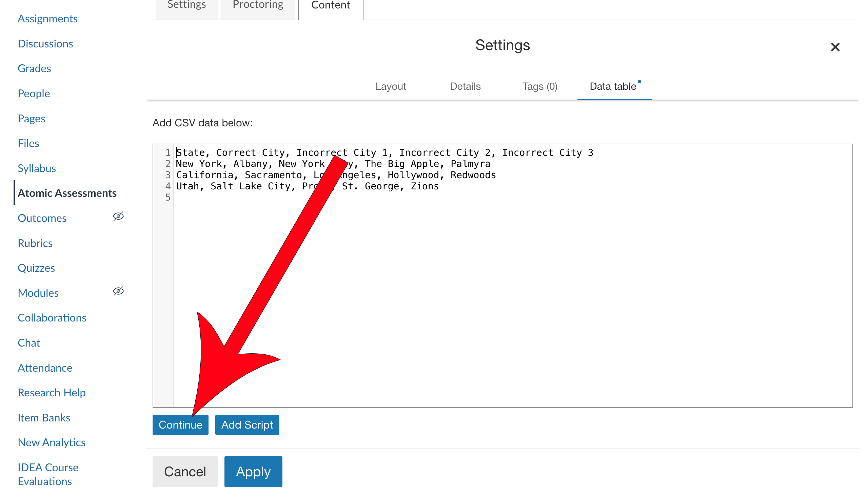Viewport: 868px width, 498px height.
Task: Open the Tags tab
Action: [539, 86]
